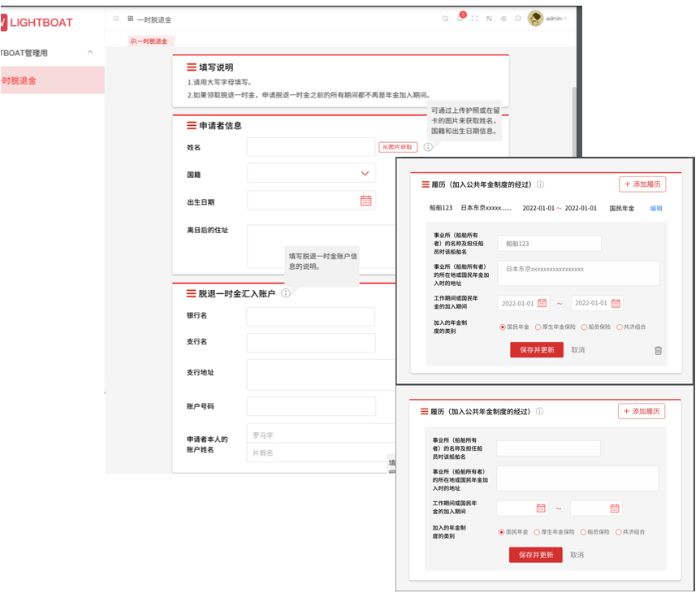Open the calendar icon in 出生日期 field
The image size is (700, 593).
click(x=365, y=201)
